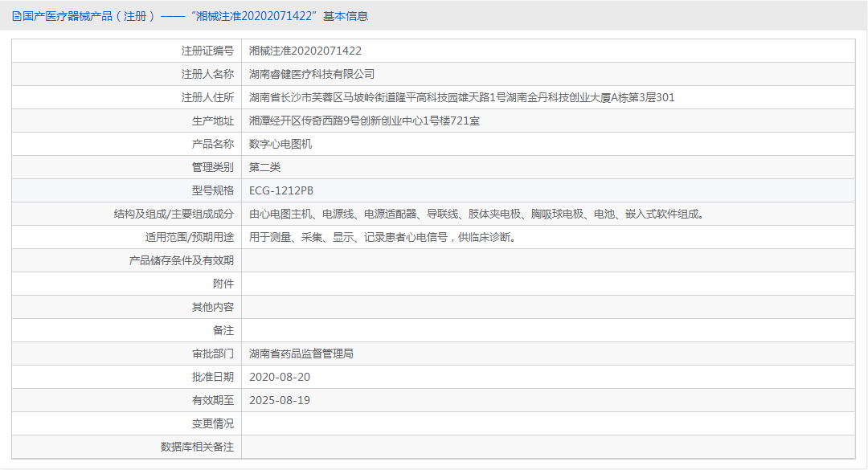
Task: Click the 结构及组成/主要组成成分 label
Action: [174, 214]
